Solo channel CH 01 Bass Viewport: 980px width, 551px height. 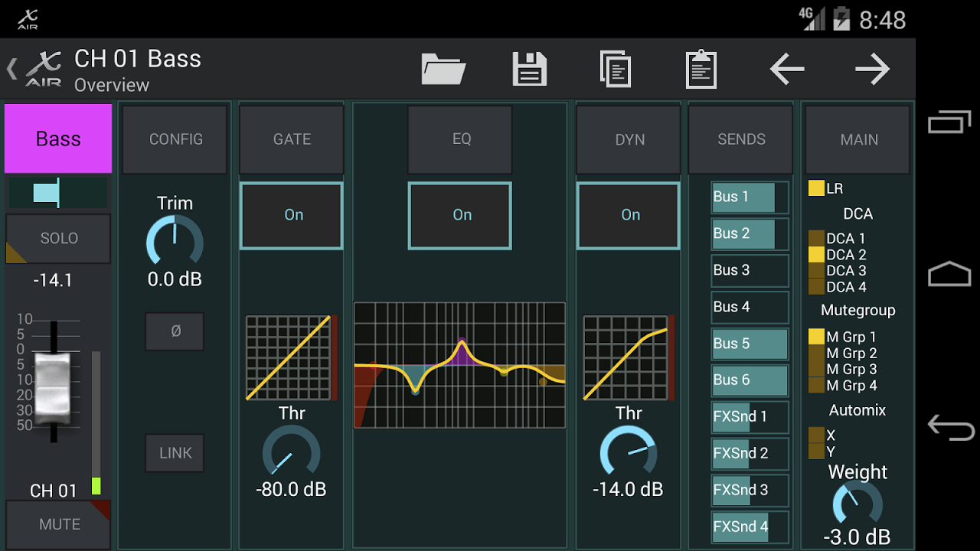click(57, 238)
